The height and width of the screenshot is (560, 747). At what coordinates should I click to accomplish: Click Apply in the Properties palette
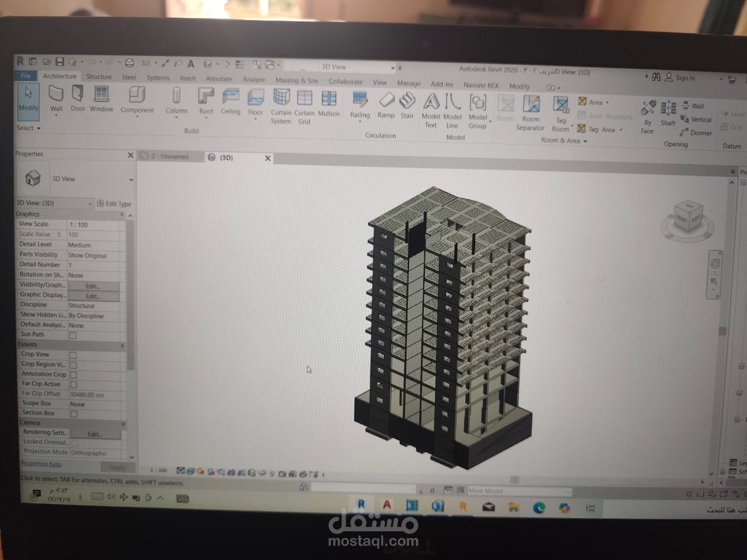(117, 467)
